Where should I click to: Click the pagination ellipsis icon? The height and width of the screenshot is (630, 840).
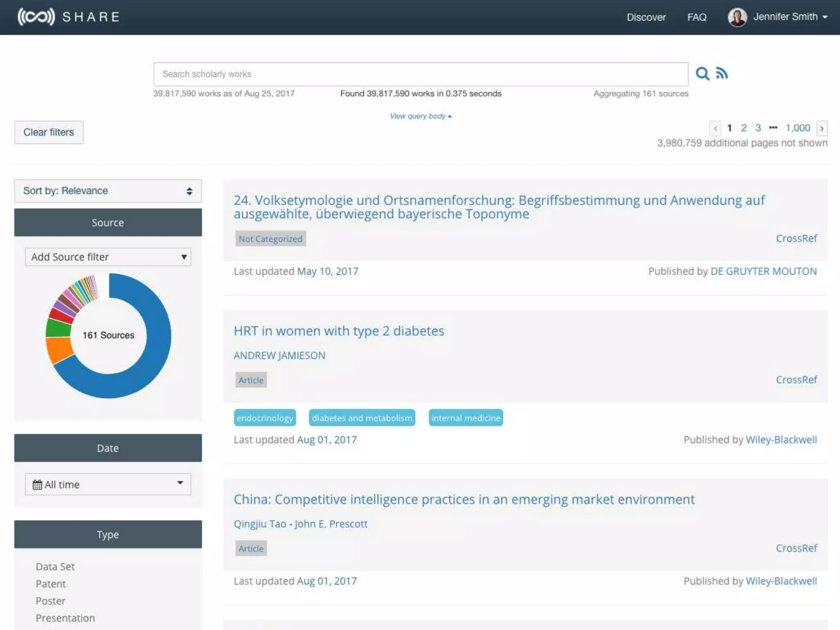773,128
